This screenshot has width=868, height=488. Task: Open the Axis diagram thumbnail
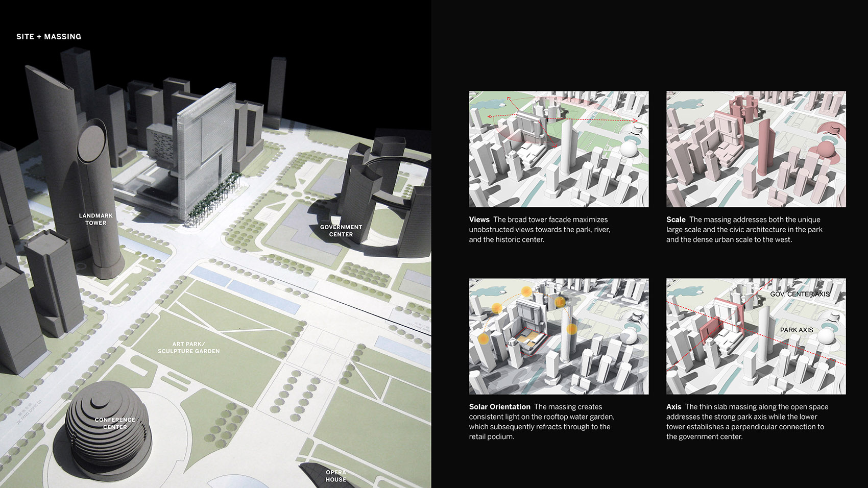(x=756, y=336)
